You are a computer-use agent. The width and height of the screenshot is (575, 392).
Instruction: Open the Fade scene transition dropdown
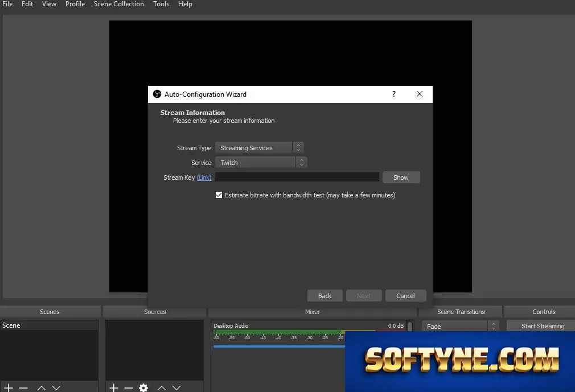tap(460, 326)
